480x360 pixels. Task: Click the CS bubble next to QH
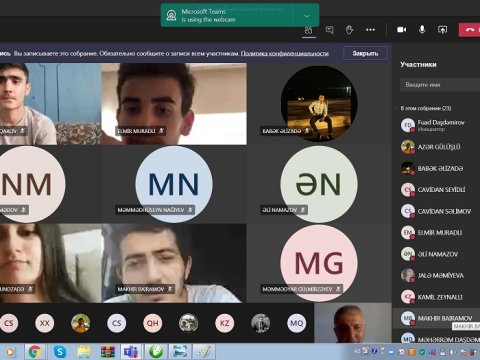117,323
